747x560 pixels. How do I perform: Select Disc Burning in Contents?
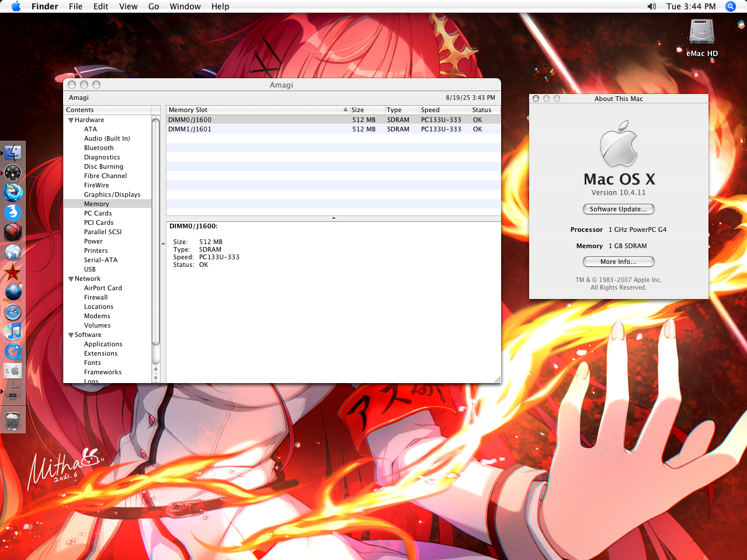pos(103,166)
